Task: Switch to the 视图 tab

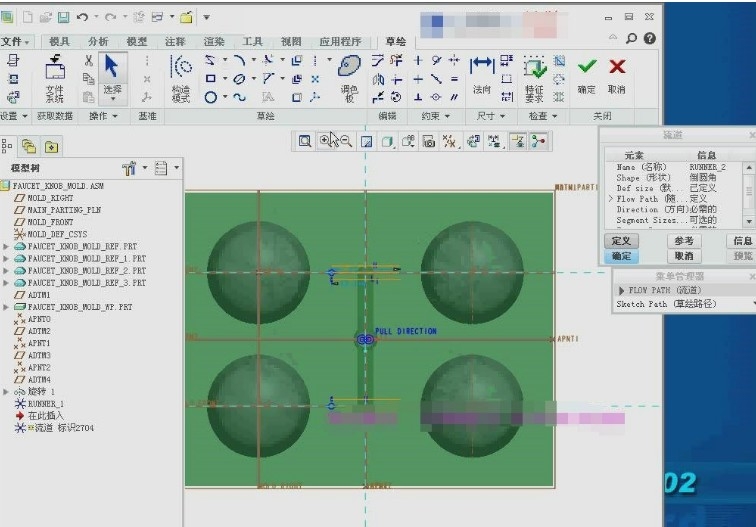Action: point(291,42)
